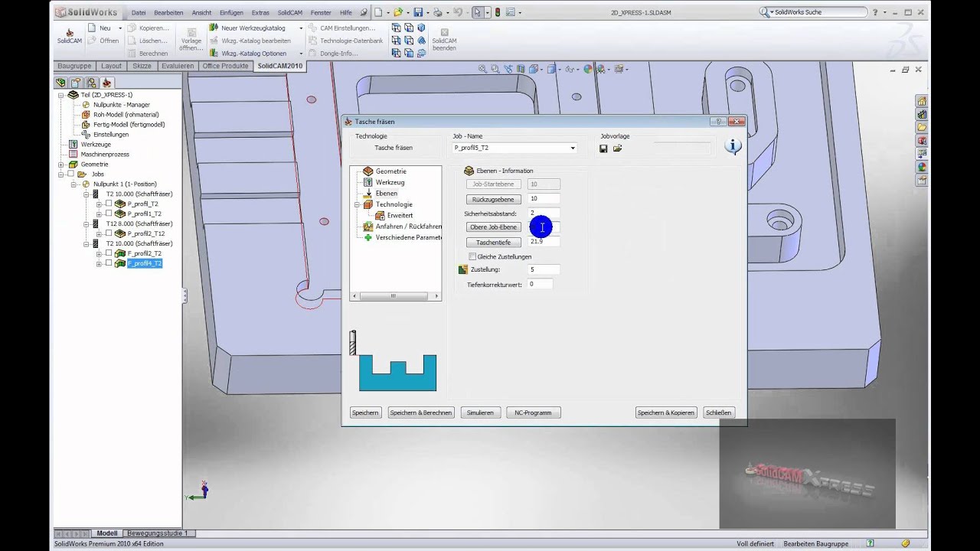
Task: Toggle checkbox for P_profil_T2
Action: 109,204
